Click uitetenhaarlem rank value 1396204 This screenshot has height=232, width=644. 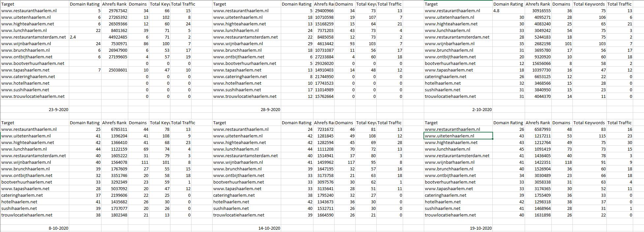tap(115, 136)
